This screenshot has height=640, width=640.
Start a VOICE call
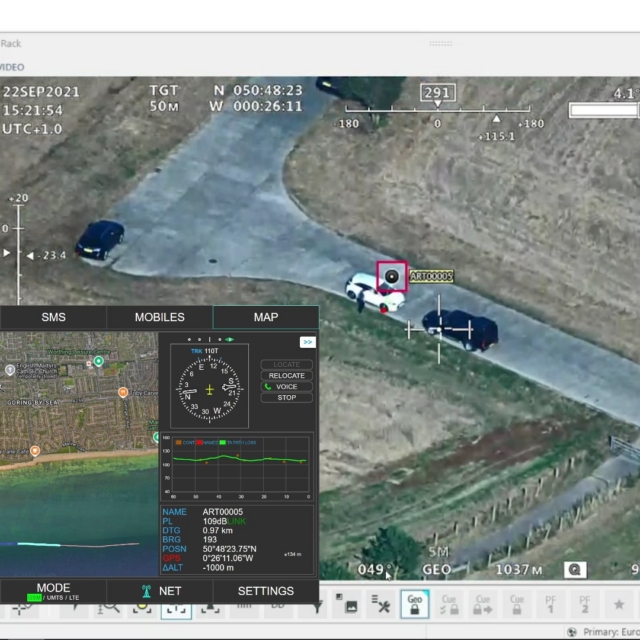(x=287, y=387)
